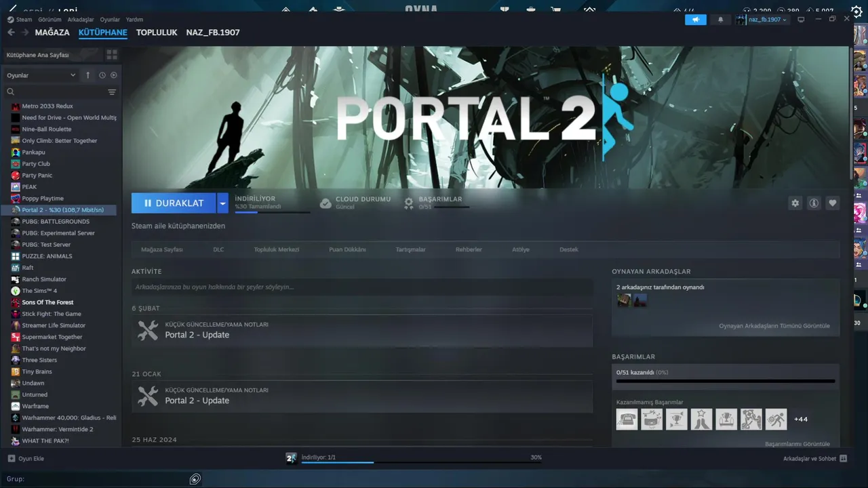Screen dimensions: 868x488
Task: Click Oynayan Arkadaşların Tümünü Görüntüle
Action: [774, 326]
